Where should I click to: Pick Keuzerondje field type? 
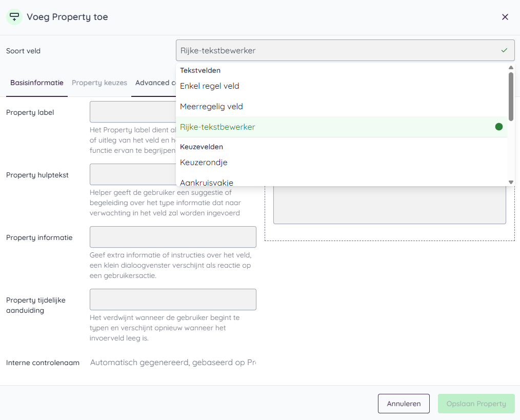pos(204,163)
